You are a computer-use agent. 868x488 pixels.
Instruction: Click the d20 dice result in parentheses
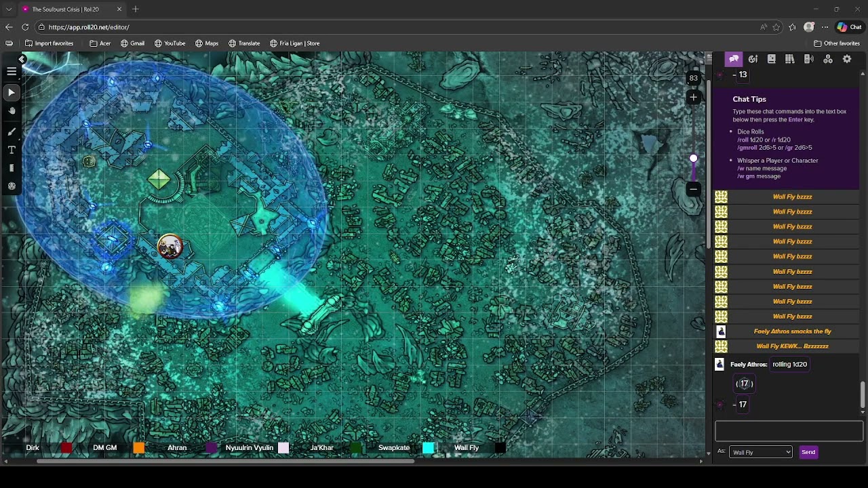[744, 384]
